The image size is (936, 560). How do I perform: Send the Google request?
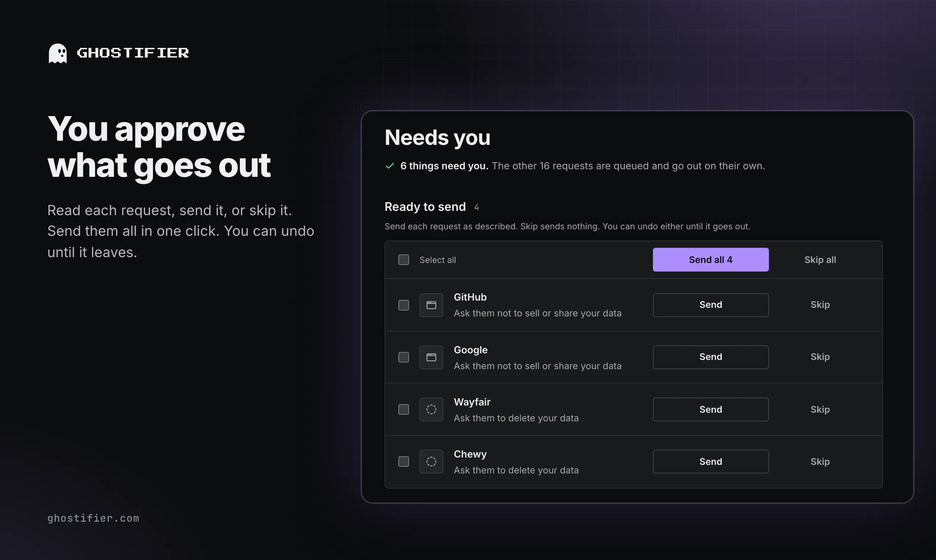[711, 357]
